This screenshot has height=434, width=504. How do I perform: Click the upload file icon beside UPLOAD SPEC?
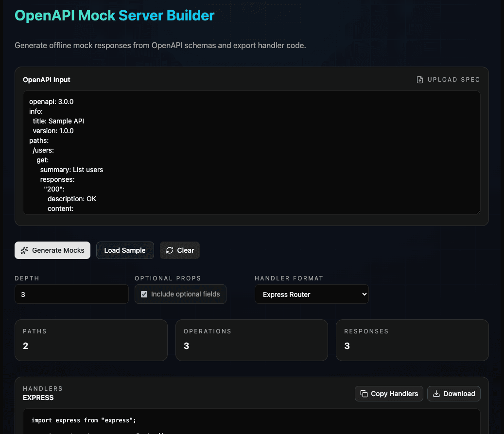point(419,79)
